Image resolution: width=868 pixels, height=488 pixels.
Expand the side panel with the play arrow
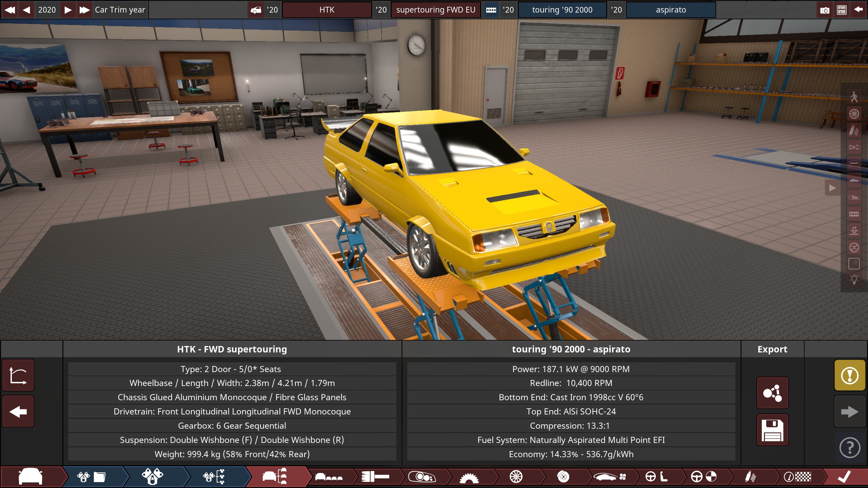pyautogui.click(x=832, y=188)
